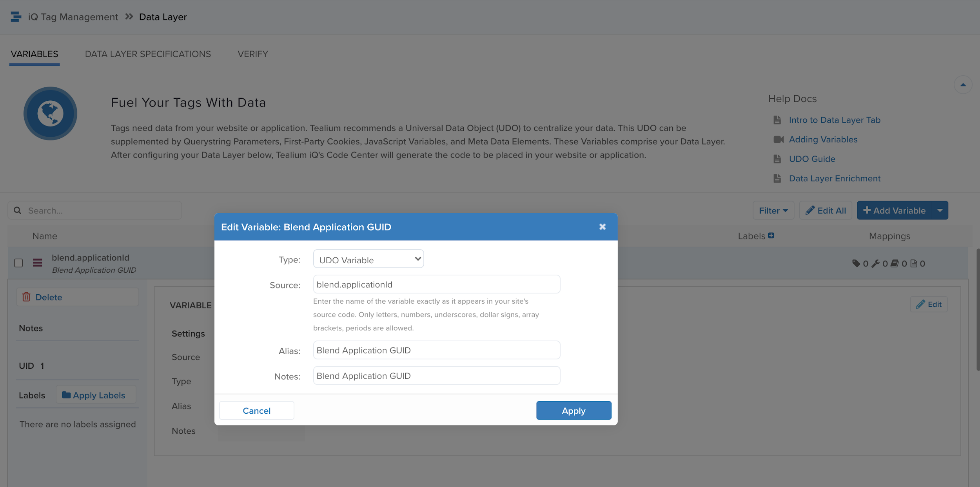Click the plus icon next to Labels header

[x=771, y=235]
